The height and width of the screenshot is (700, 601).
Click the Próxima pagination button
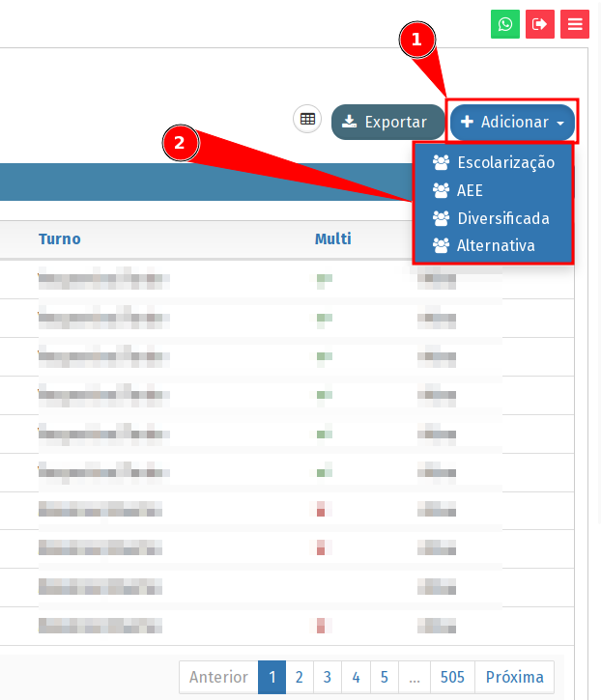[x=514, y=677]
